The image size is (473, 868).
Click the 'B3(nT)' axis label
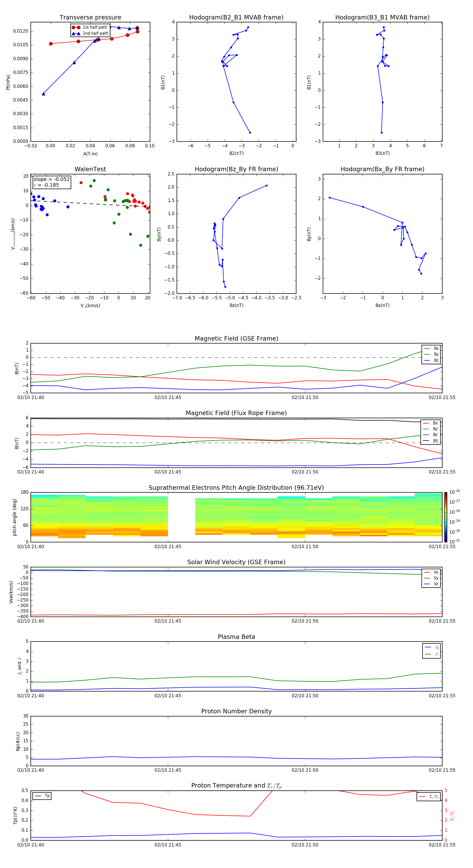click(382, 153)
